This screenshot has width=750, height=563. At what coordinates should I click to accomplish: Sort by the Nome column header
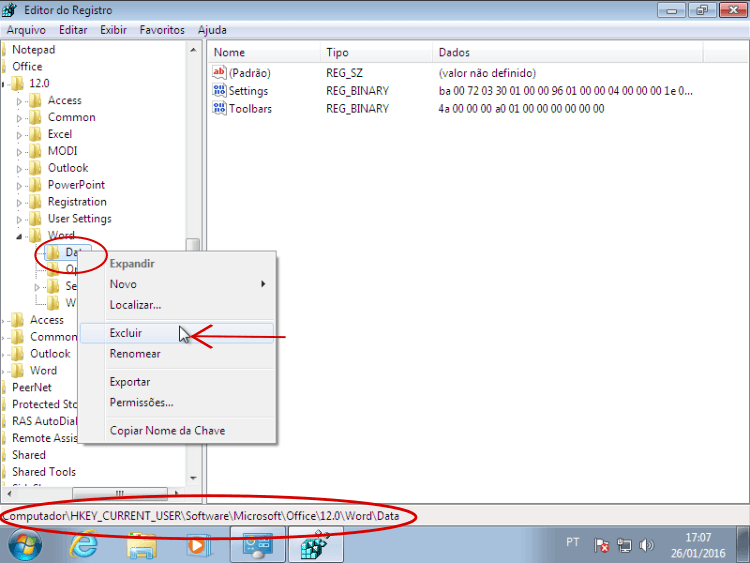tap(264, 52)
